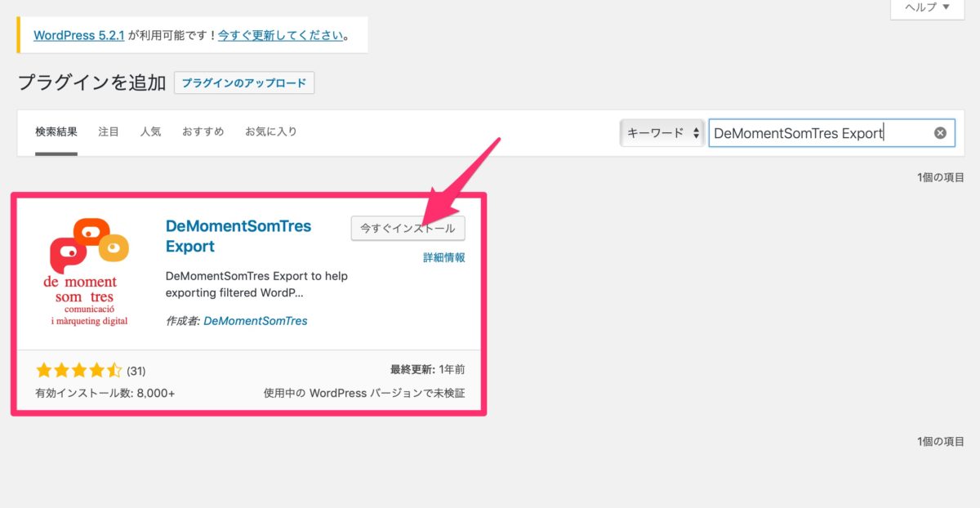Open the DeMomentSomTres Export plugin title
Screen dimensions: 980x508
238,236
